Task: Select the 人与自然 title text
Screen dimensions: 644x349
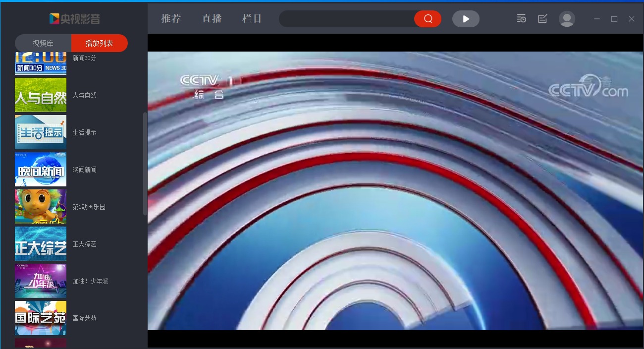Action: pos(84,95)
